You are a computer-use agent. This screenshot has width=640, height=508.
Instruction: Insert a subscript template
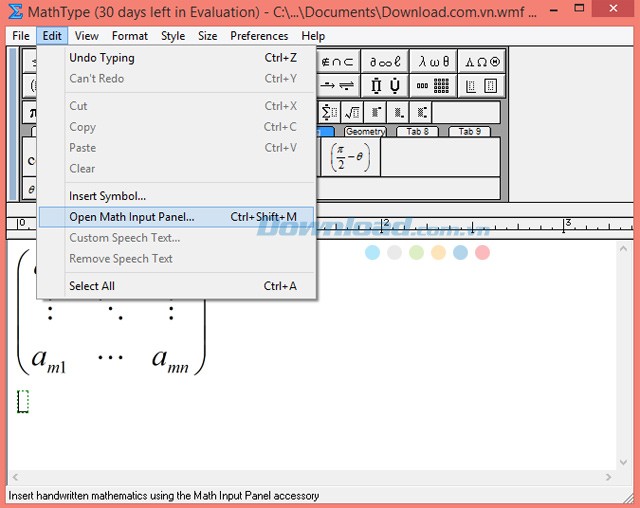398,112
